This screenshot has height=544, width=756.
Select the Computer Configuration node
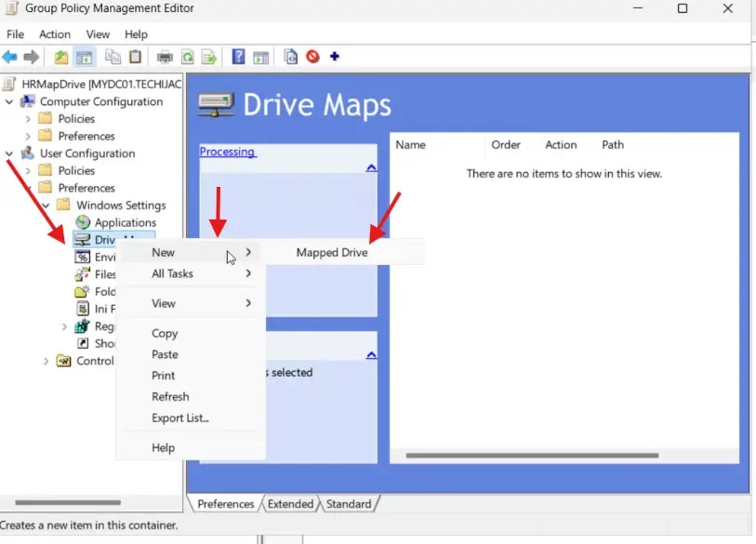[x=101, y=101]
